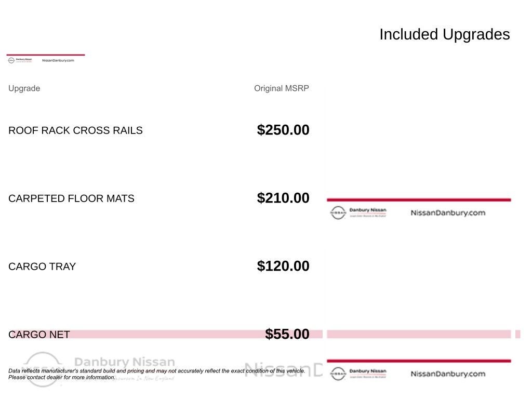
Task: Click the $55.00 price
Action: tap(287, 334)
